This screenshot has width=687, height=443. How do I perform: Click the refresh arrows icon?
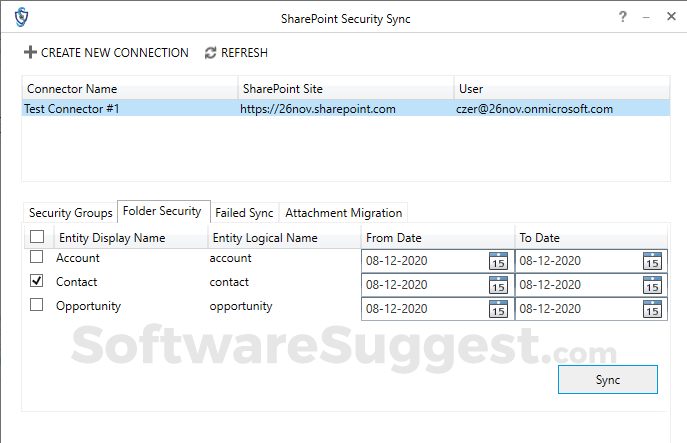pyautogui.click(x=210, y=53)
